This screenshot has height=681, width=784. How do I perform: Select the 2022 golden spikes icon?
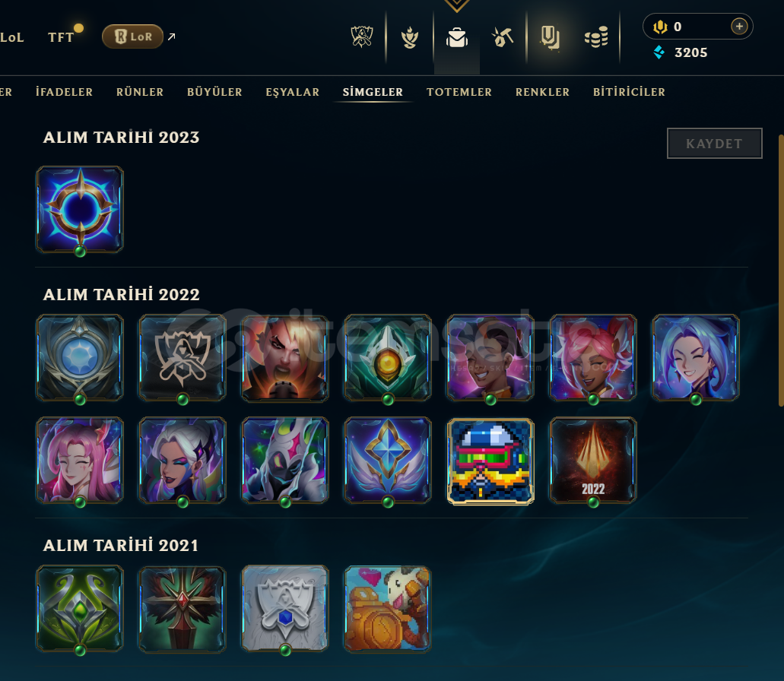coord(593,461)
